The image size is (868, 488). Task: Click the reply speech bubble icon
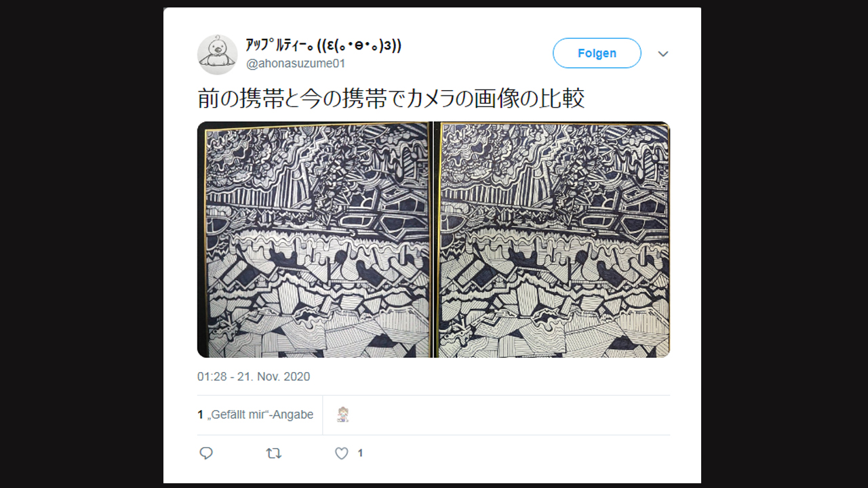click(206, 453)
